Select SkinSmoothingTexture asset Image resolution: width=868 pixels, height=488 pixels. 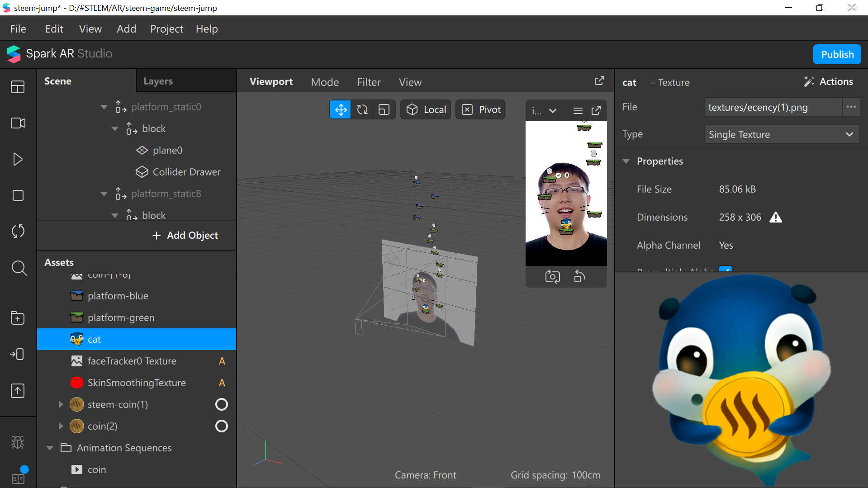point(137,383)
